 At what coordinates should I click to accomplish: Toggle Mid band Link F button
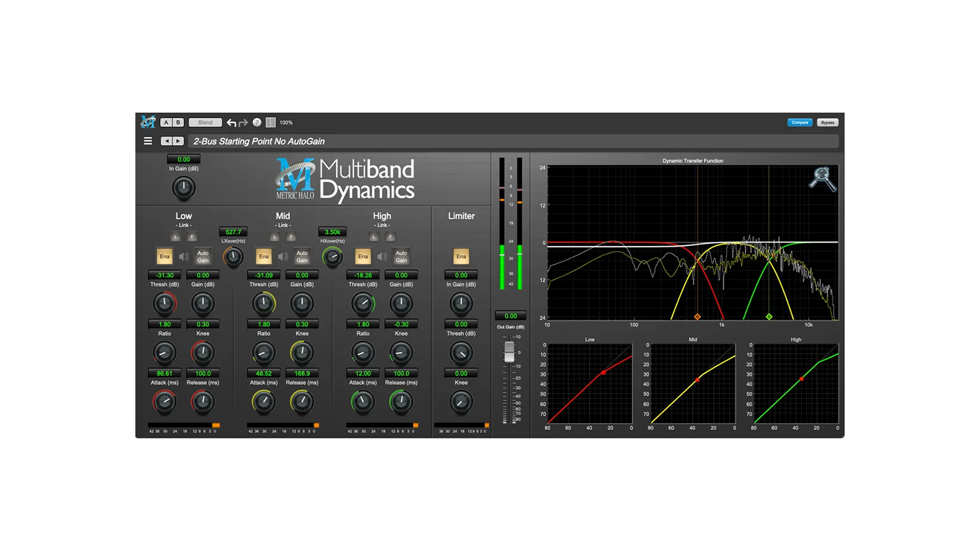point(291,236)
